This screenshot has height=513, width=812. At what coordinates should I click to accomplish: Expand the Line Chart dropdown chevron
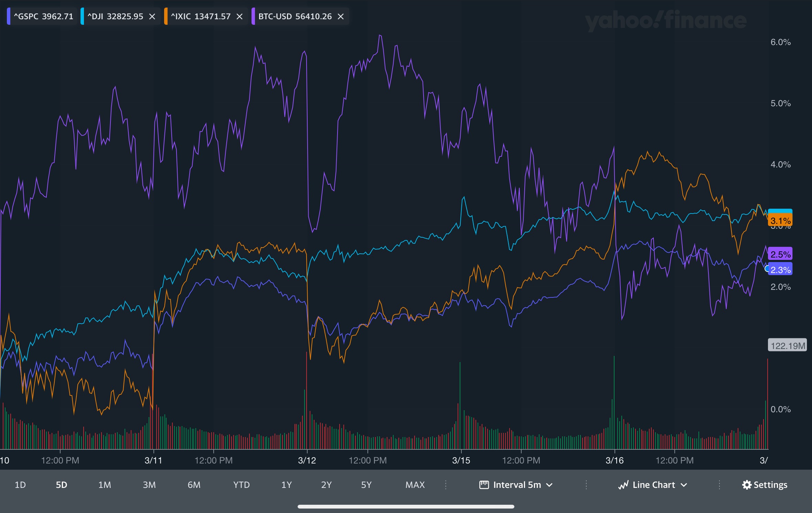(x=684, y=485)
